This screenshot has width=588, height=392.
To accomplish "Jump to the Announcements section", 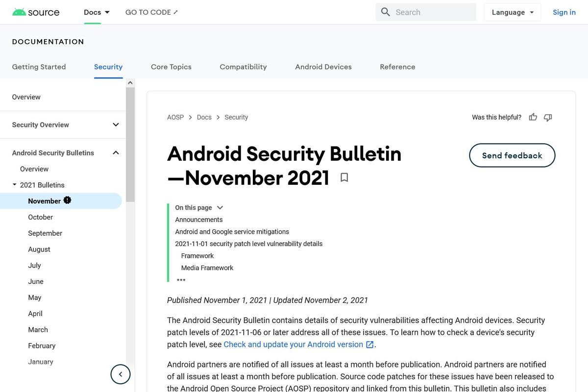I will point(199,220).
